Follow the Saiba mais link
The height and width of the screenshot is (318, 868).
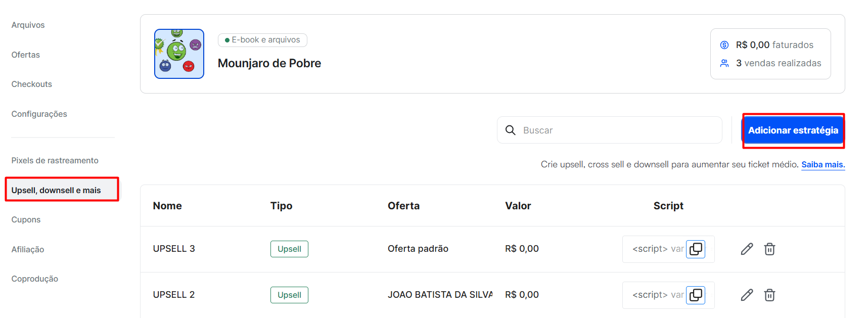point(823,164)
